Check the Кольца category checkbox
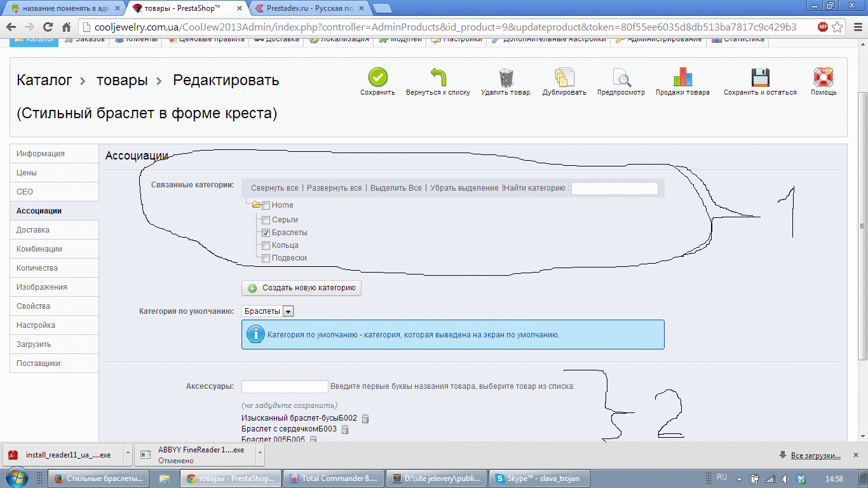 266,245
